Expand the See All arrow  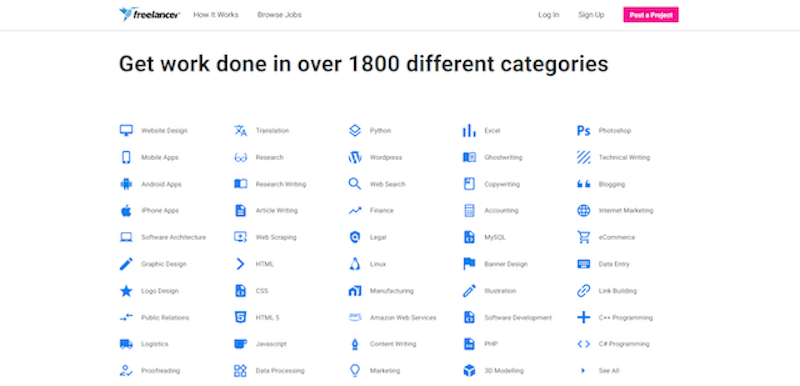583,371
